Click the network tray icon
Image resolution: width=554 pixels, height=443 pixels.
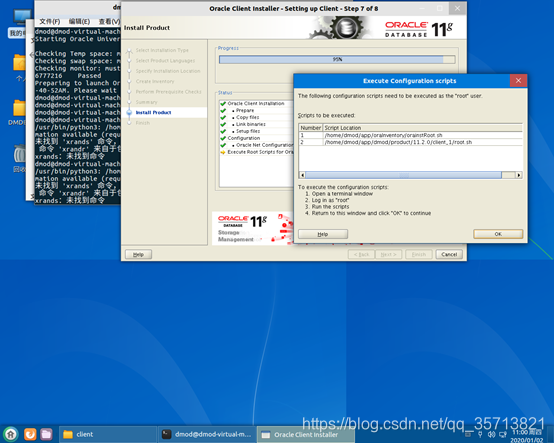(480, 434)
